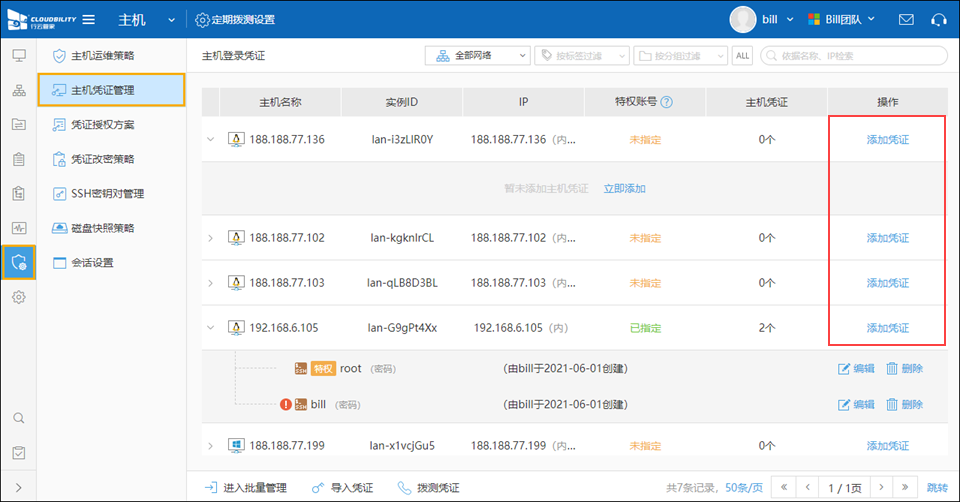This screenshot has width=960, height=502.
Task: Collapse the 192.168.6.105 host row
Action: tap(211, 328)
